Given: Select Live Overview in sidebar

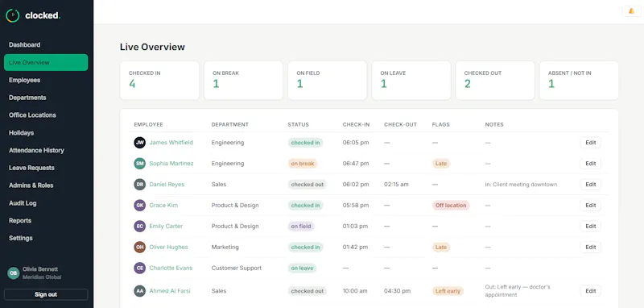Looking at the screenshot, I should pos(46,63).
